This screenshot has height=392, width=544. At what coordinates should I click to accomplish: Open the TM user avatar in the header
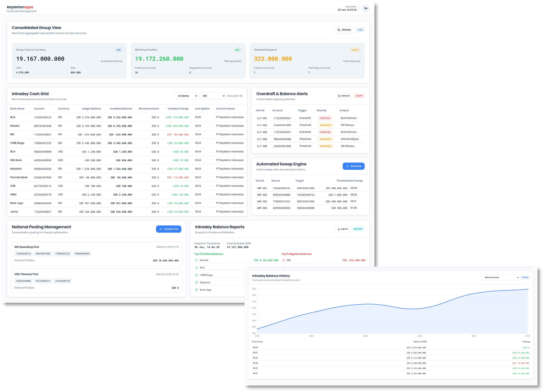366,8
